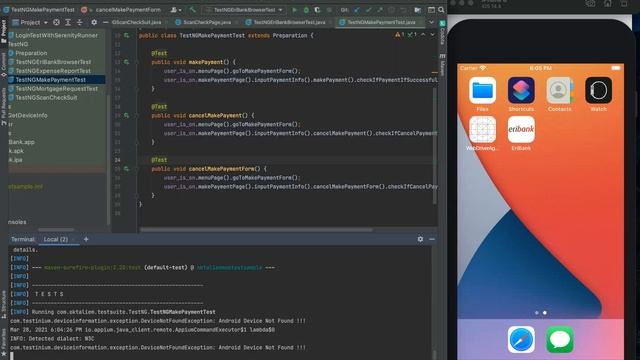Open Search Everywhere magnifier icon
The height and width of the screenshot is (360, 640).
pos(441,9)
